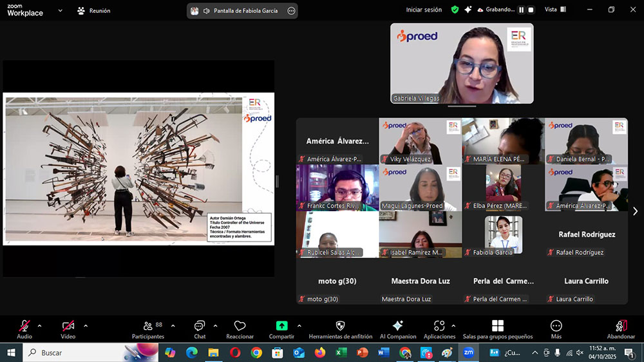This screenshot has width=644, height=362.
Task: Go to next page of participant gallery
Action: point(636,211)
